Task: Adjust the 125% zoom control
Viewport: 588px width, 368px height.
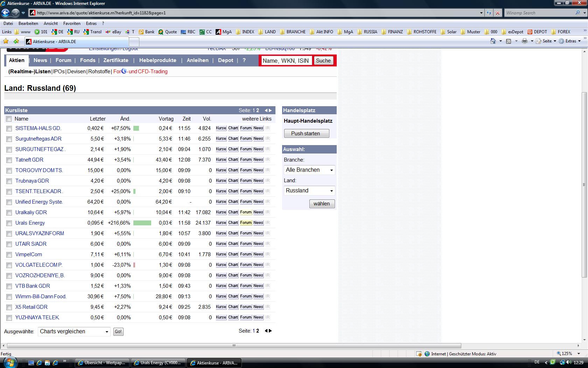Action: (566, 354)
